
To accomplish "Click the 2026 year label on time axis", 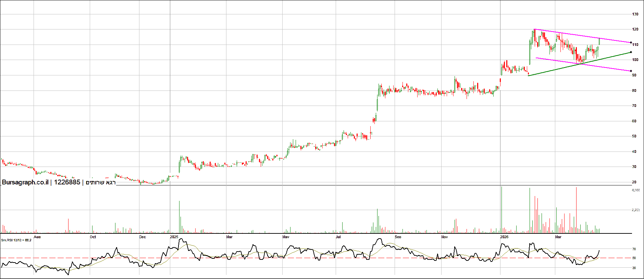I will tap(504, 237).
